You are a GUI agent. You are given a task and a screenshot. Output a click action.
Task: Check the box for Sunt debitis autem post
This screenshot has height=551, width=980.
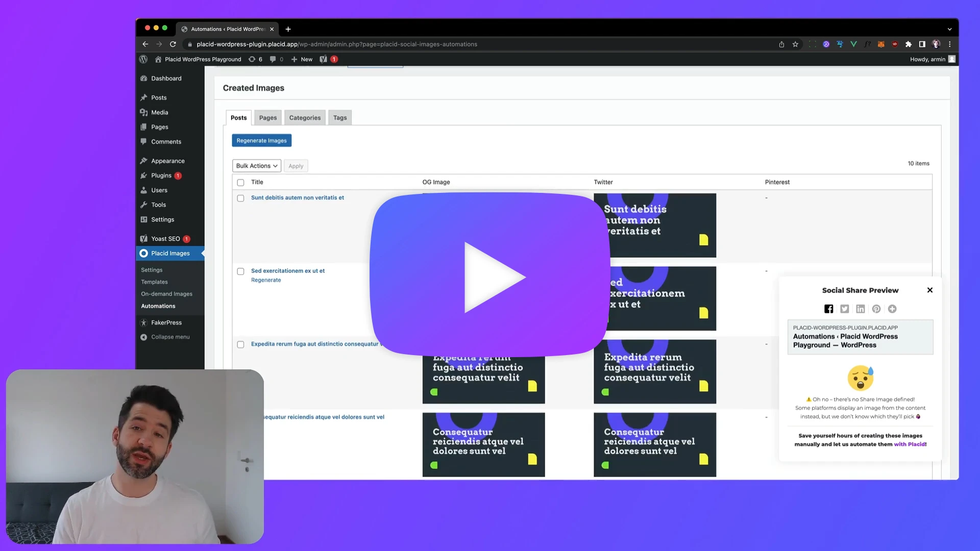pos(240,198)
